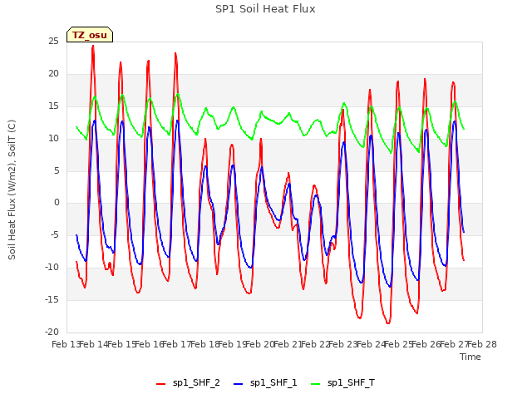Click the 5 y-axis tick label
The image size is (532, 399).
(x=57, y=171)
